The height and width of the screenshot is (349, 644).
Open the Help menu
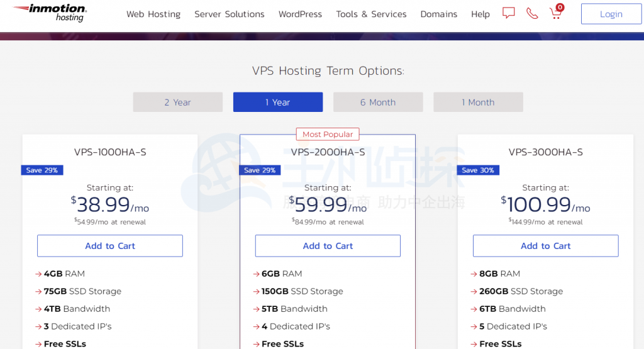(480, 14)
